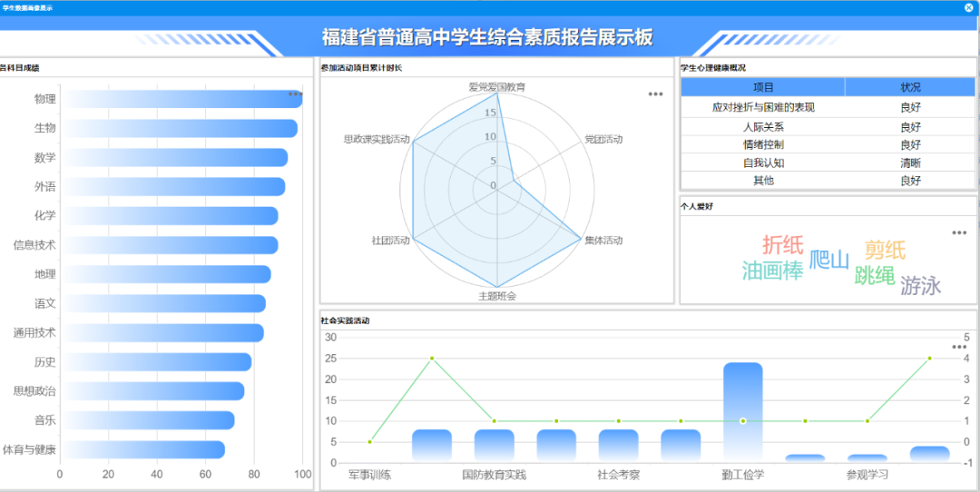Click the 爱党爱国教育 radar axis label

click(496, 87)
